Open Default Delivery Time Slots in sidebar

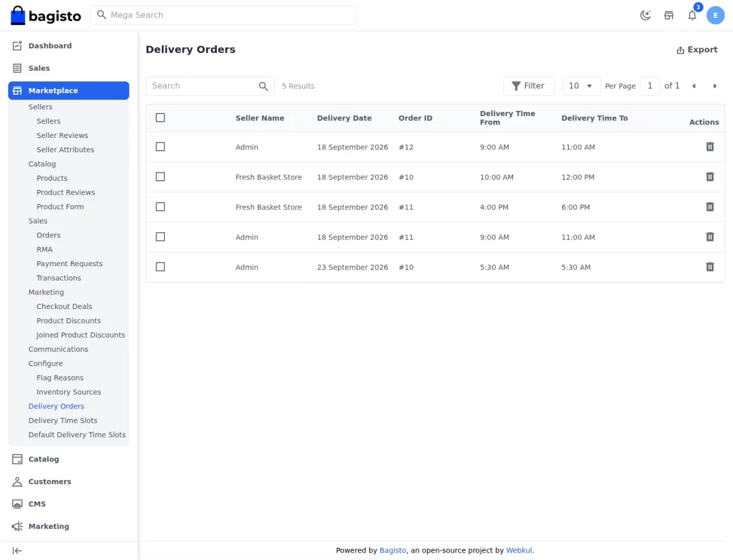click(77, 435)
